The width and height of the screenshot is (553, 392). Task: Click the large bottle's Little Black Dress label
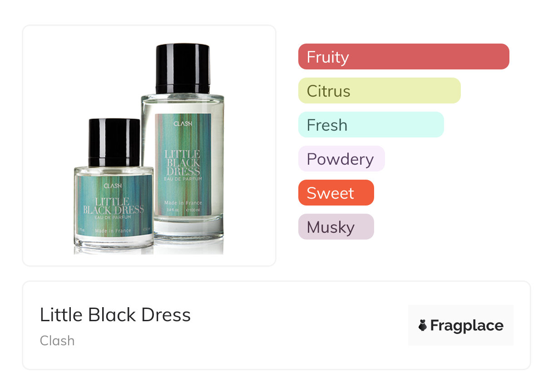(183, 164)
